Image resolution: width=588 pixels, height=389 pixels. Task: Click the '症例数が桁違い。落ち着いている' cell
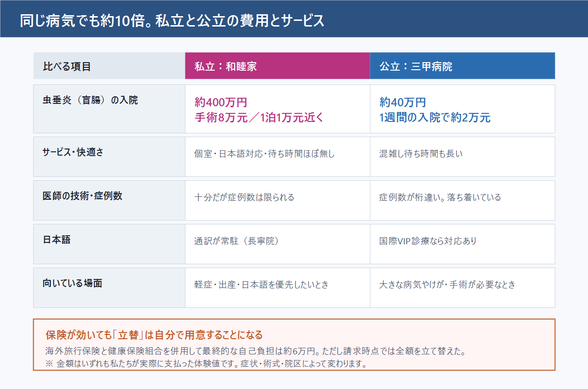pos(462,200)
